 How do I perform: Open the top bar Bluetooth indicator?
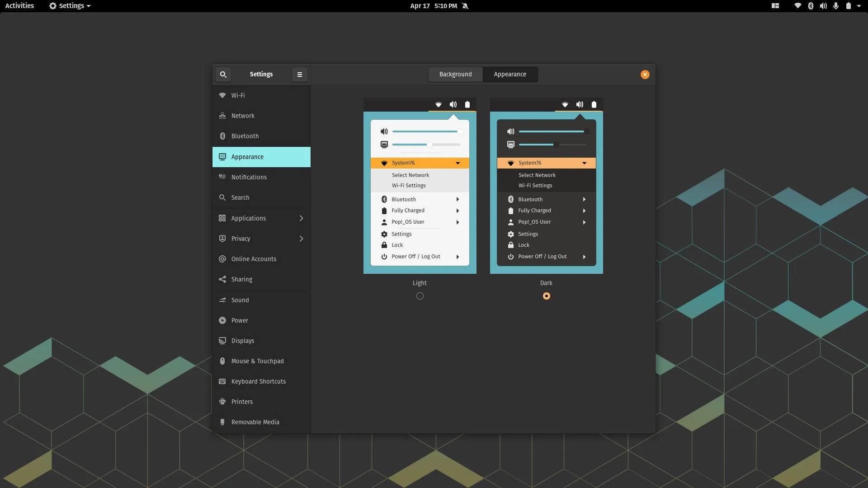click(811, 6)
